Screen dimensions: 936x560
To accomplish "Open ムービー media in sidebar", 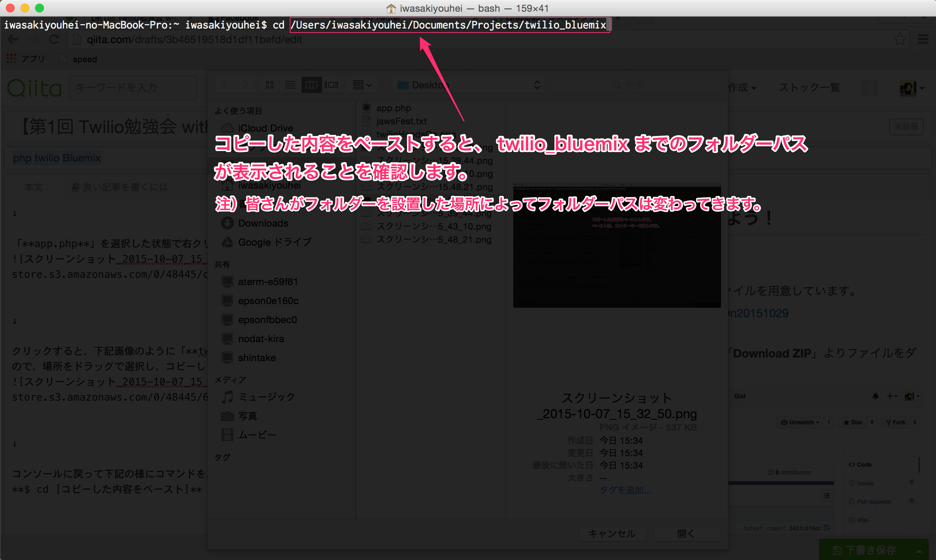I will (x=248, y=435).
